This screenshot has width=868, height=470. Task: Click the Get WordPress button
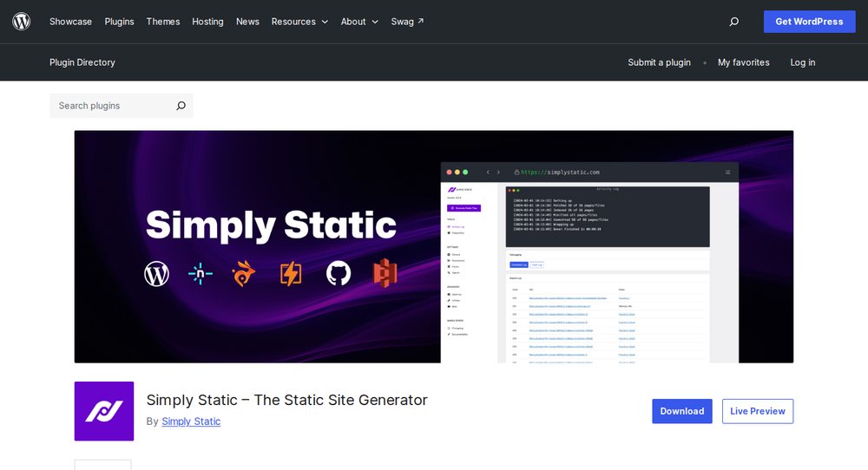tap(809, 22)
